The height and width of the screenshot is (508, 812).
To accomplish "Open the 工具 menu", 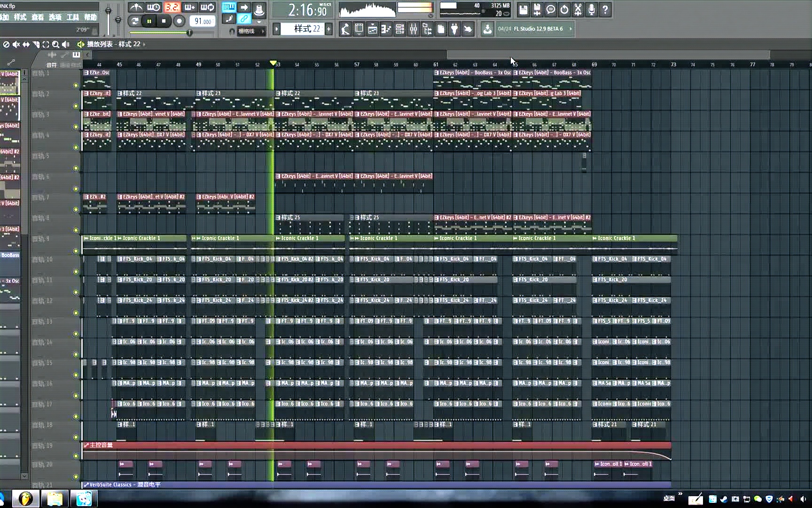I will pos(73,17).
